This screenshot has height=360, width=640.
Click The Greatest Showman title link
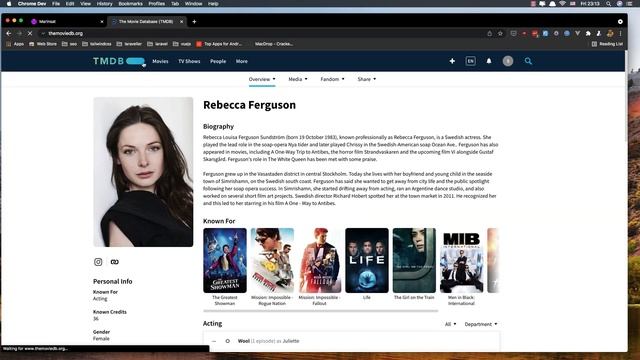225,300
